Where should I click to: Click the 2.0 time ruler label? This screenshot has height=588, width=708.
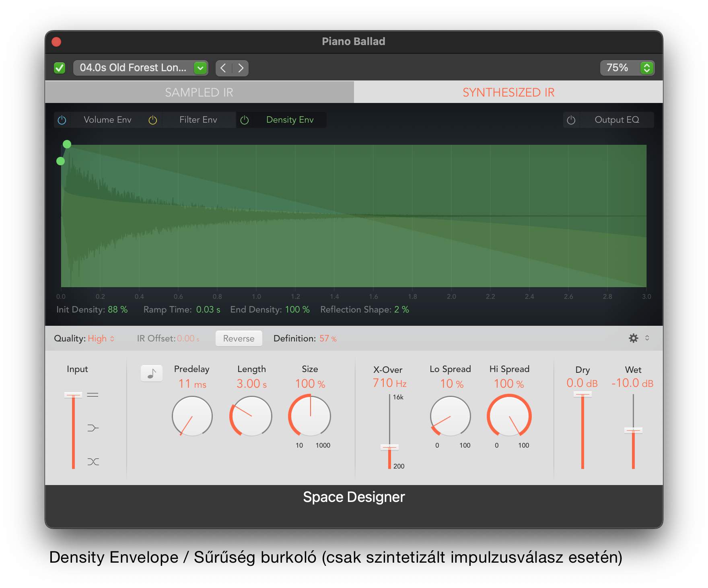(x=451, y=296)
